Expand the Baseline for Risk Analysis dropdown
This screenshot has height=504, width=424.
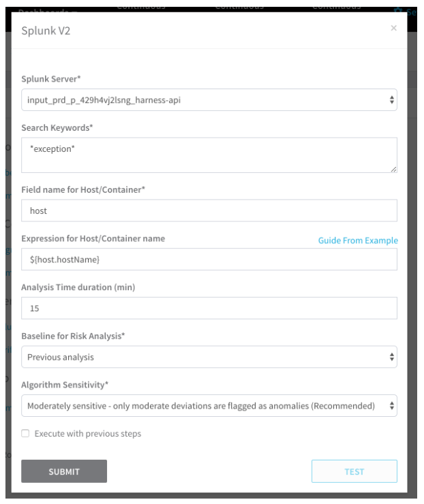(x=209, y=357)
